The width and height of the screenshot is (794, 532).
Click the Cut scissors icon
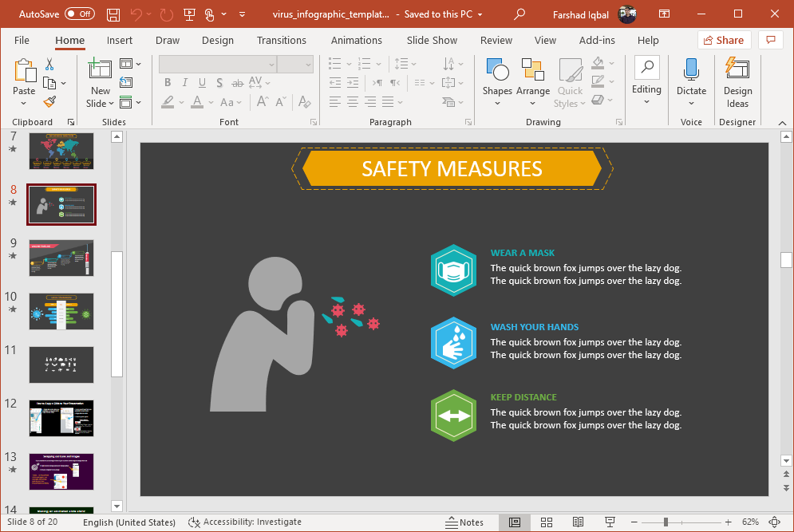[49, 64]
